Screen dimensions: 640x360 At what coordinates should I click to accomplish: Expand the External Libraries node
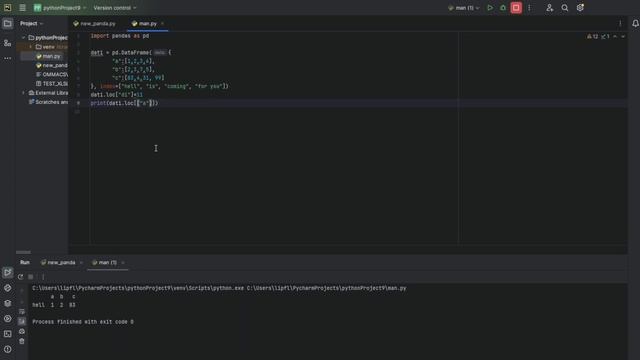tap(23, 93)
